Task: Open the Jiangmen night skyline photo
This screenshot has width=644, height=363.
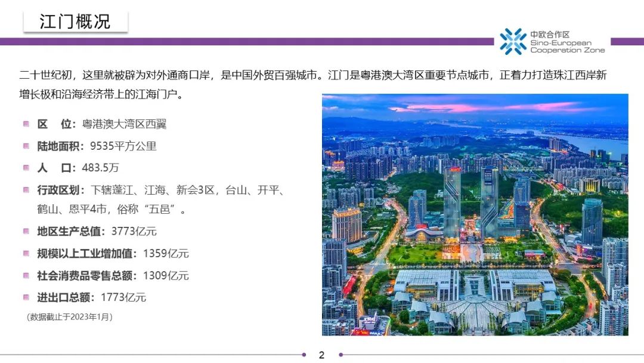Action: pyautogui.click(x=475, y=214)
